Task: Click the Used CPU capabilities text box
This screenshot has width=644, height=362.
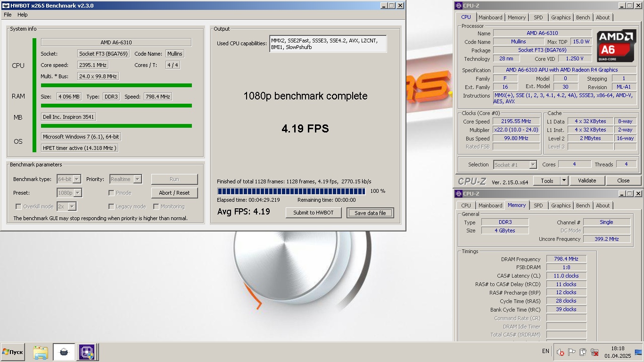Action: pyautogui.click(x=328, y=44)
